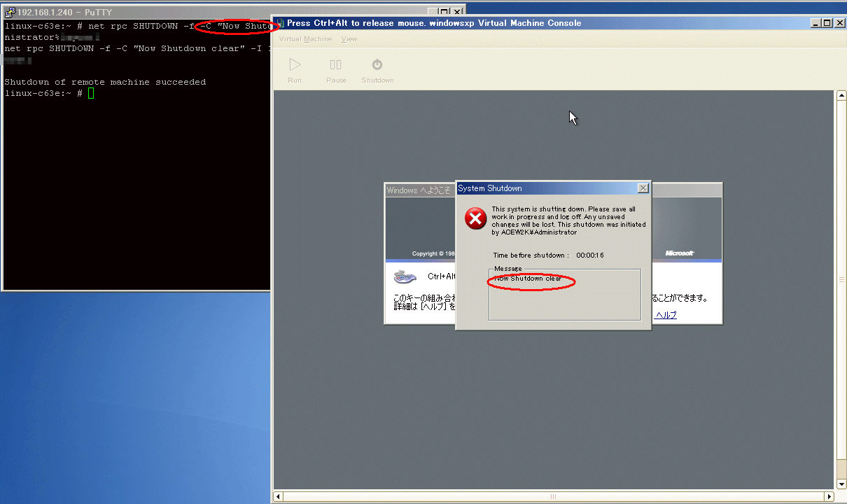Viewport: 847px width, 504px height.
Task: Click the Message box in shutdown dialog
Action: pyautogui.click(x=564, y=295)
